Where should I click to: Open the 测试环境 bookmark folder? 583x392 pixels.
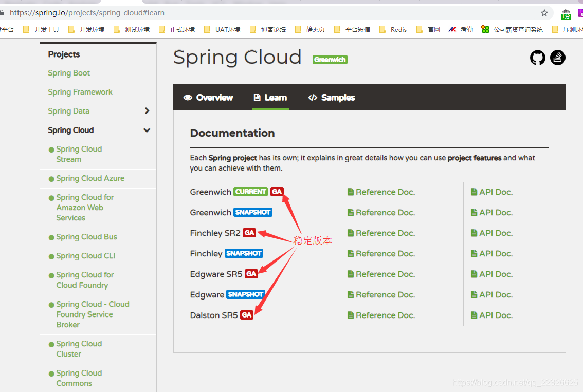click(x=132, y=29)
